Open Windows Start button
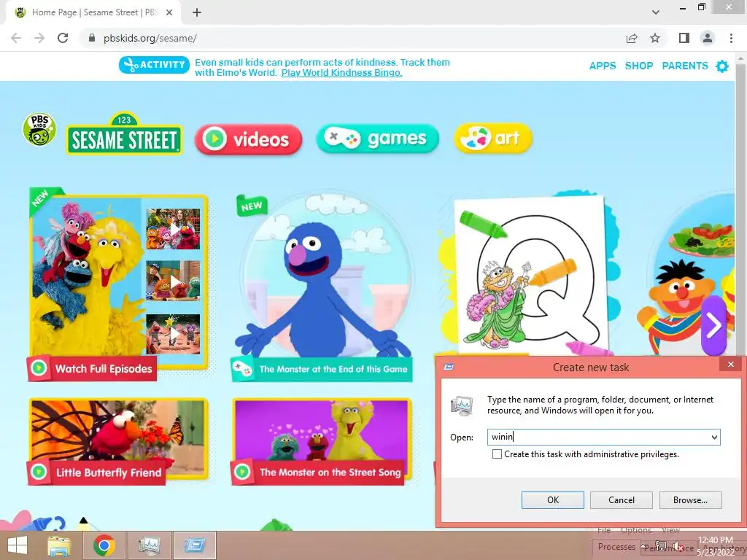The height and width of the screenshot is (560, 747). click(18, 545)
